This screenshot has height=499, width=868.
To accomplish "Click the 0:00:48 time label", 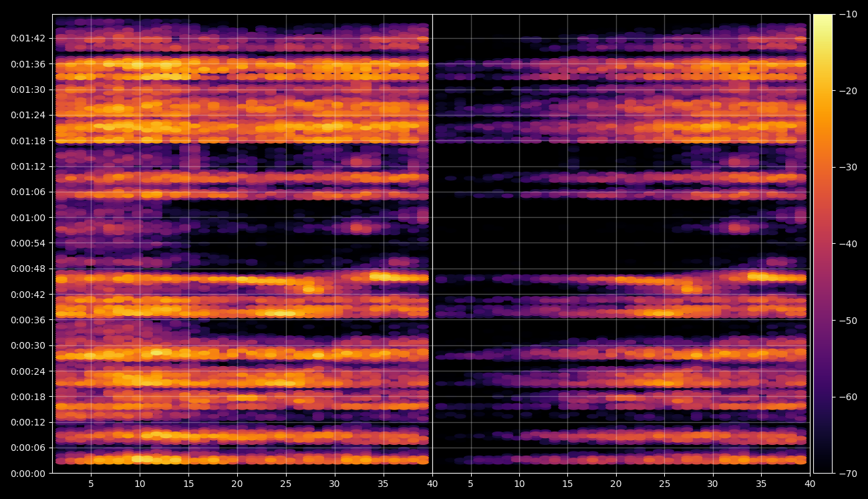I will point(27,269).
